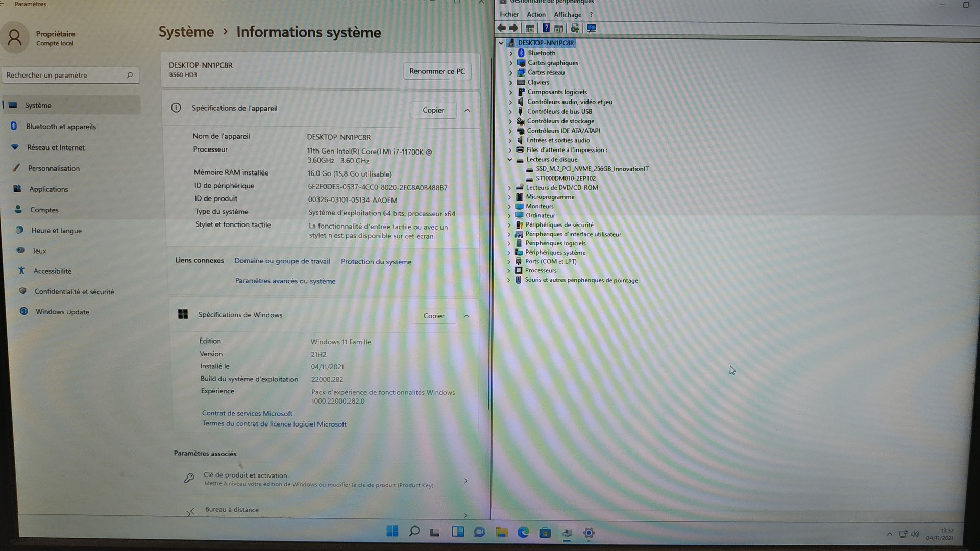
Task: Open Clé de produit et activation entry
Action: (325, 480)
